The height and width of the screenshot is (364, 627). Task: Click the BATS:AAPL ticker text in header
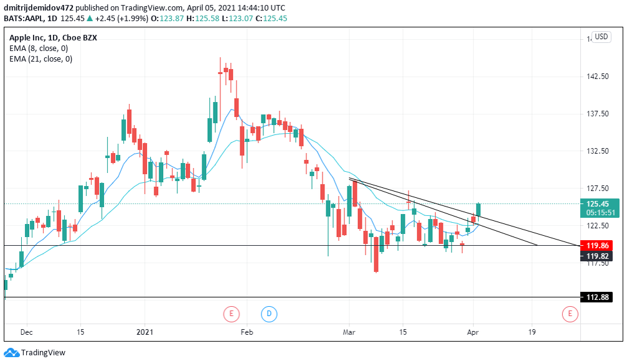tap(24, 19)
